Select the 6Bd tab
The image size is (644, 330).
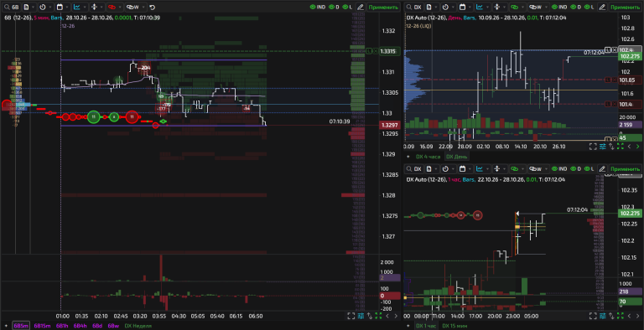tap(97, 326)
